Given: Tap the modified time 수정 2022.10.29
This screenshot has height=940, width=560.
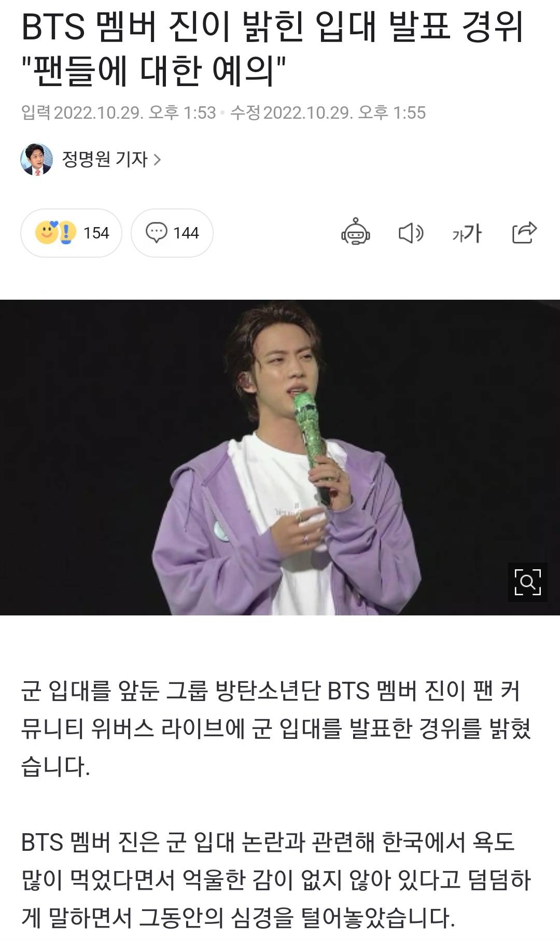Looking at the screenshot, I should [328, 113].
